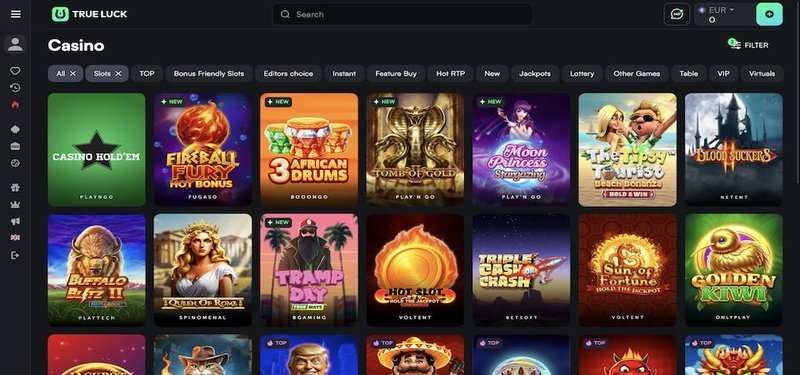Viewport: 800px width, 375px height.
Task: Click the Search input field
Action: click(x=403, y=14)
